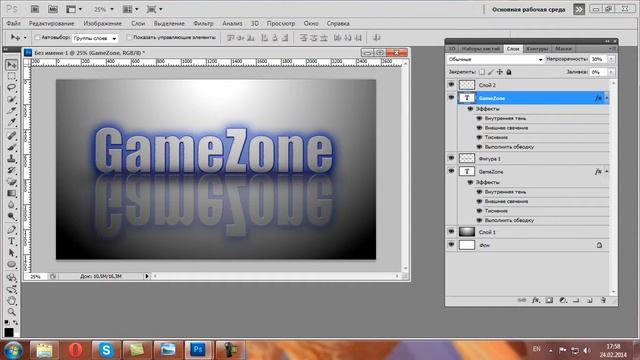This screenshot has width=640, height=360.
Task: Hide the Фигура 1 layer
Action: click(x=451, y=158)
